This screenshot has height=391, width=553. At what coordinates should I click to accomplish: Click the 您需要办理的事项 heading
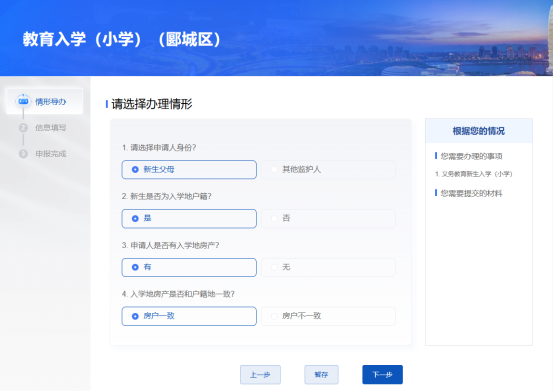click(471, 156)
